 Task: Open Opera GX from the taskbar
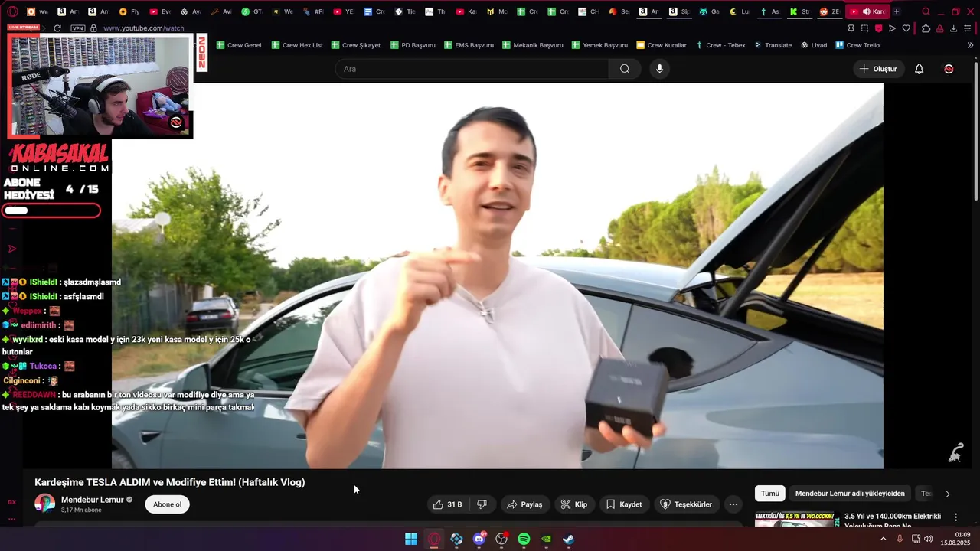tap(434, 539)
